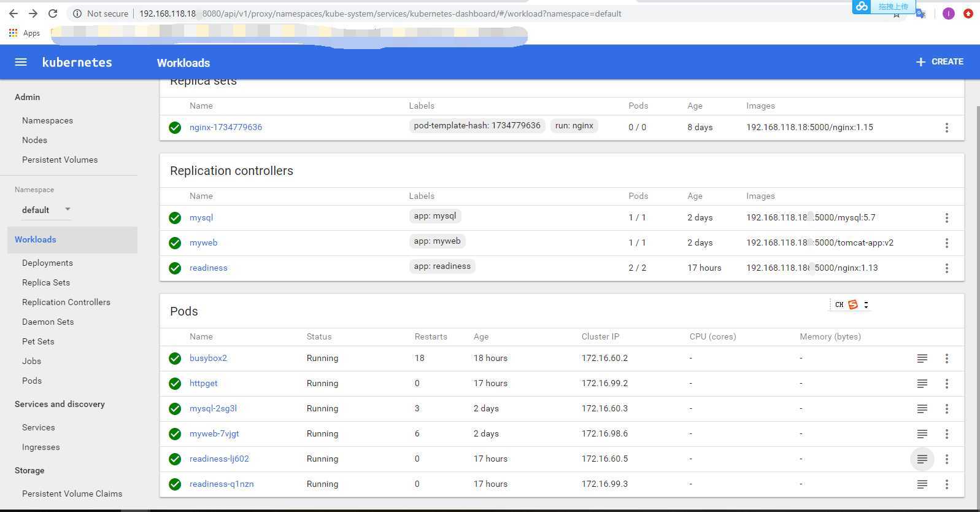Open Services in sidebar
This screenshot has width=980, height=512.
coord(38,427)
